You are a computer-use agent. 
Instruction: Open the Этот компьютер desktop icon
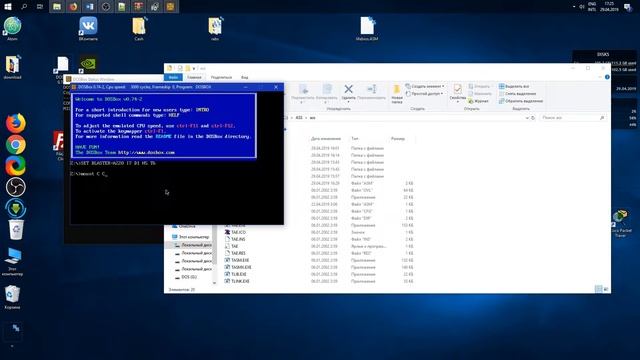tap(12, 261)
